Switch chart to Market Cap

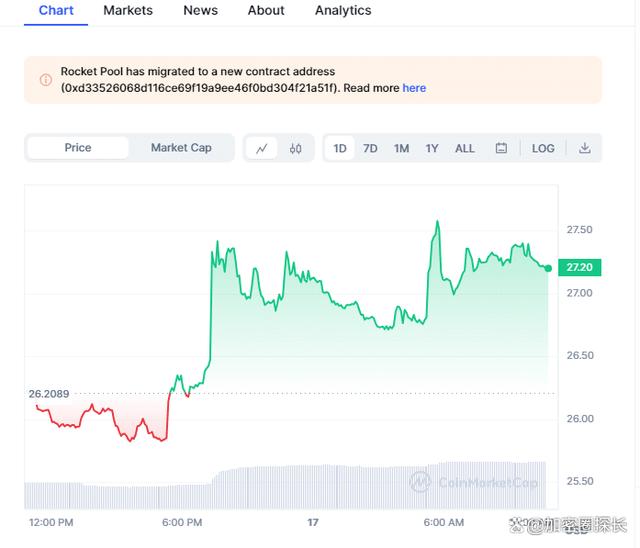pyautogui.click(x=181, y=148)
